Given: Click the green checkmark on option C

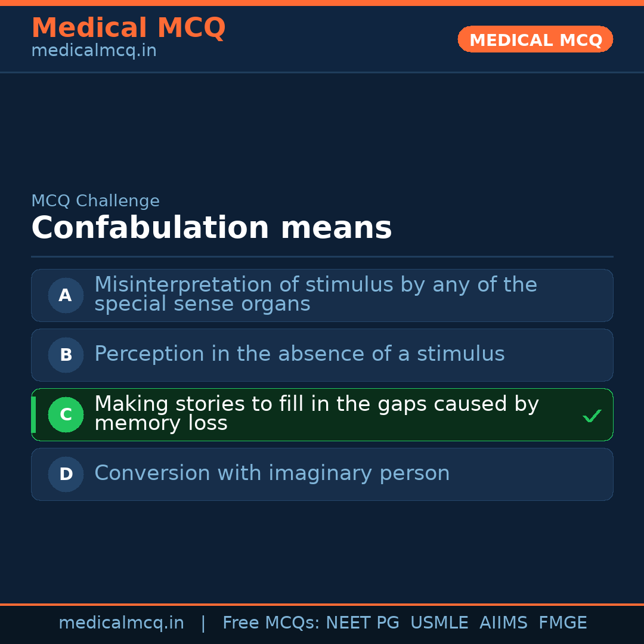Looking at the screenshot, I should tap(592, 416).
